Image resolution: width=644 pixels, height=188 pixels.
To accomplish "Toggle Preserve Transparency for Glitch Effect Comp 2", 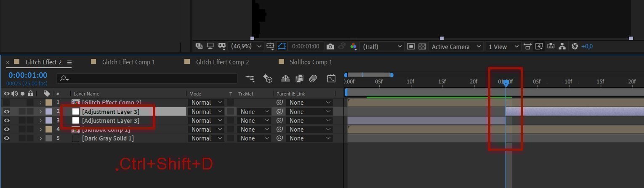I will 231,102.
